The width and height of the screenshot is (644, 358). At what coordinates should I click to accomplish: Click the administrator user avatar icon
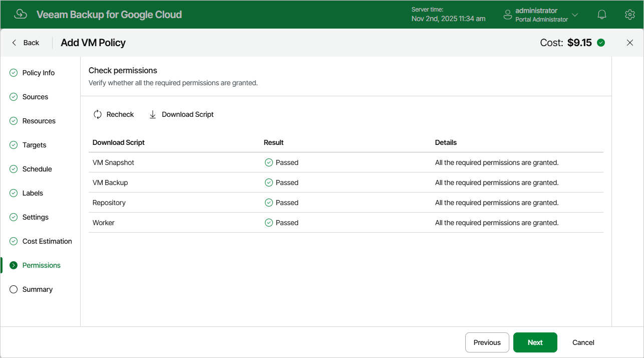click(x=508, y=15)
